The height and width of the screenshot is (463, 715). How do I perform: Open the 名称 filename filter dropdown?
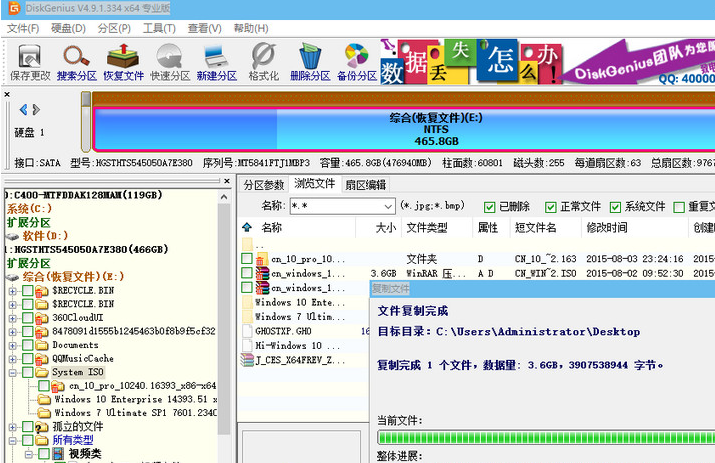[388, 206]
